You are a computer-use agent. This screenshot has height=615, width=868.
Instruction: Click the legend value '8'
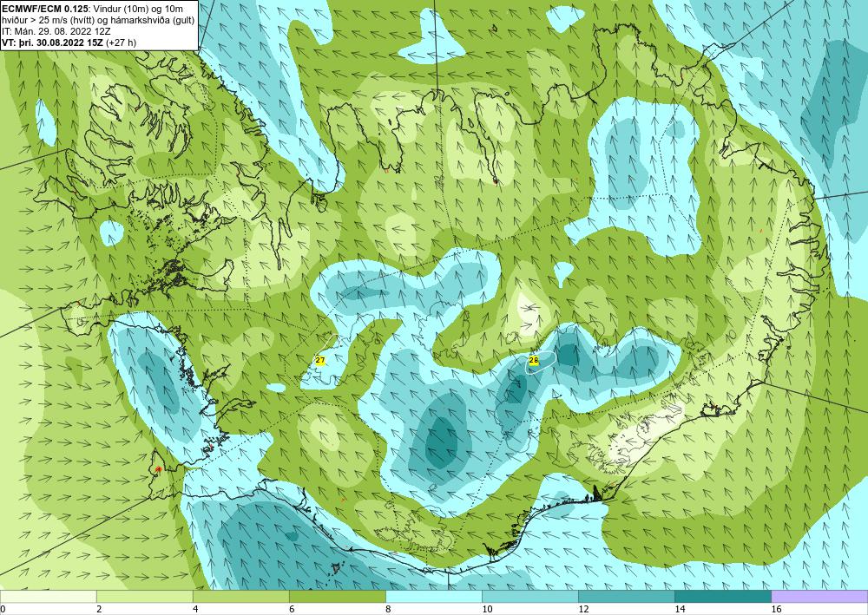(x=388, y=609)
